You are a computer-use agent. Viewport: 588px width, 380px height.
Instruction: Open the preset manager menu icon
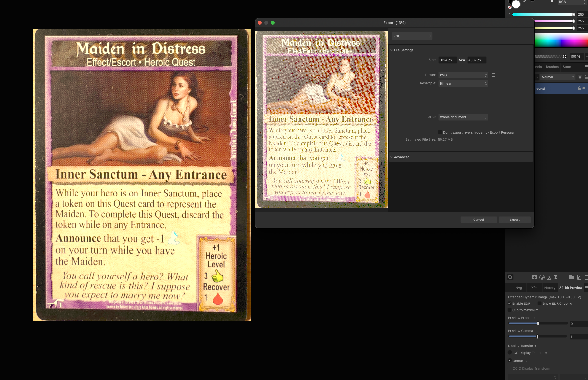(493, 75)
